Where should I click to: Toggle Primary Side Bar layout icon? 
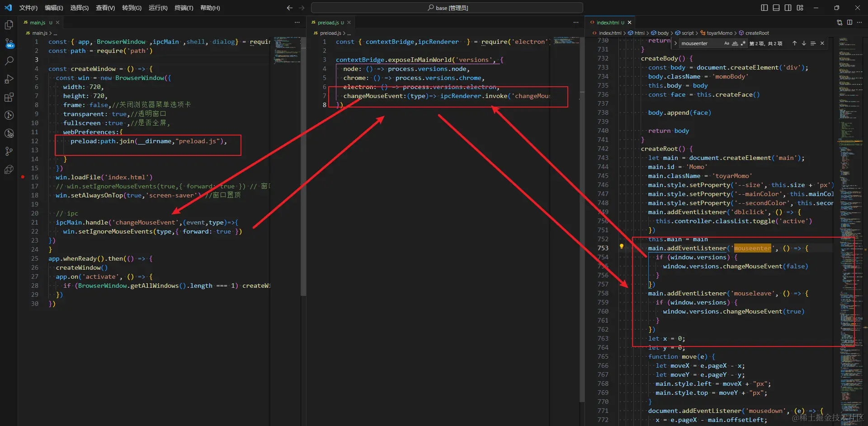tap(764, 8)
